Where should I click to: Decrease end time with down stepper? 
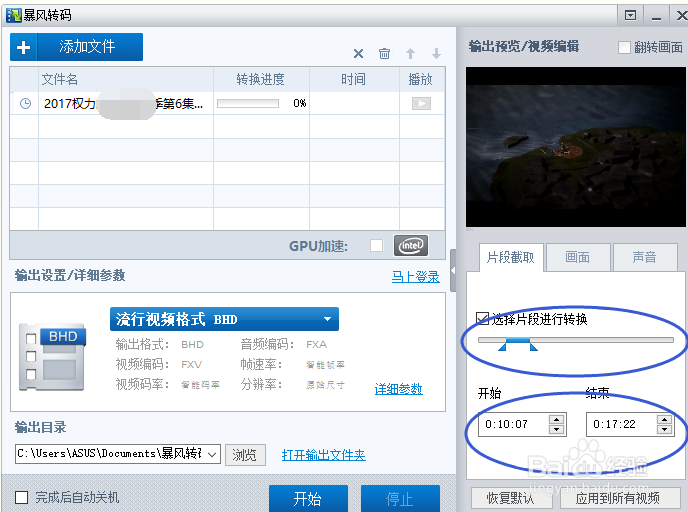click(x=664, y=430)
